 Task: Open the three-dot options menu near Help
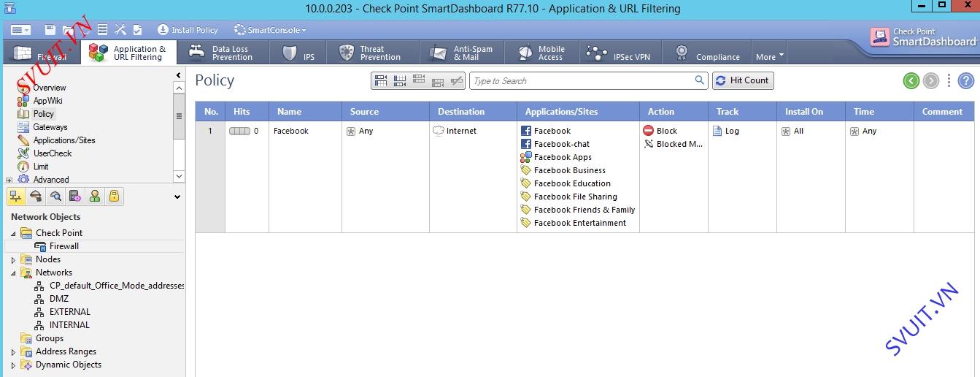coord(949,80)
